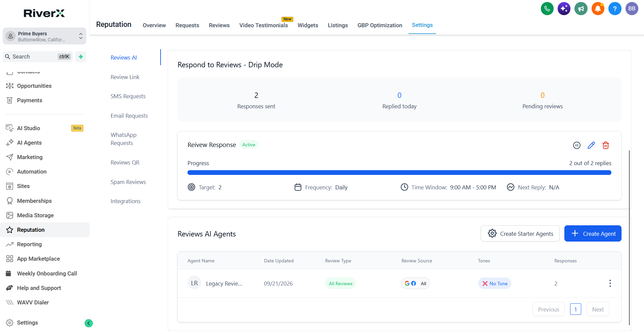Viewport: 644px width, 334px height.
Task: Pause the Review Response drip
Action: point(576,145)
